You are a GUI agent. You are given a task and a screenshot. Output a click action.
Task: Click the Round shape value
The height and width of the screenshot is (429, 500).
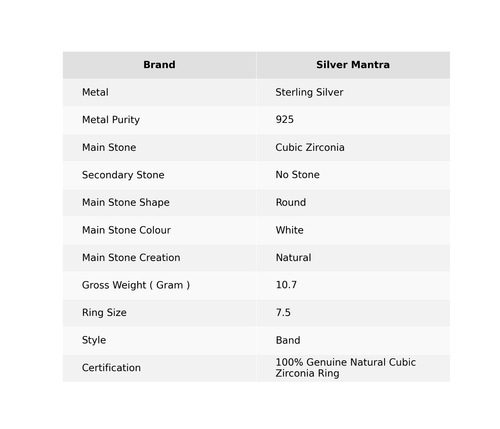[291, 202]
